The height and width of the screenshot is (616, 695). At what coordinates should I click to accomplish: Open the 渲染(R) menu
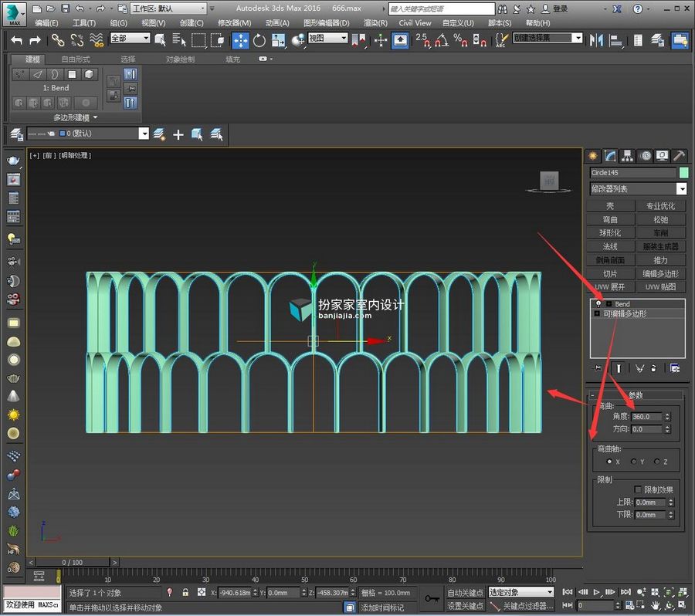[375, 23]
